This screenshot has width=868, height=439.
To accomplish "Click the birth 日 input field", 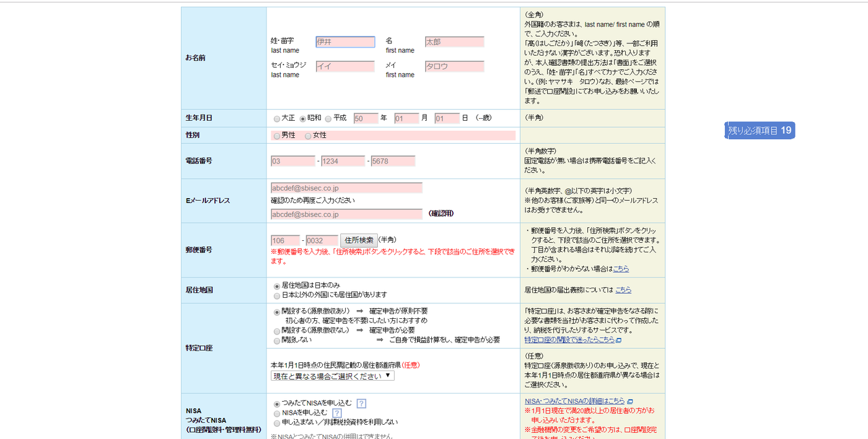I will coord(448,118).
